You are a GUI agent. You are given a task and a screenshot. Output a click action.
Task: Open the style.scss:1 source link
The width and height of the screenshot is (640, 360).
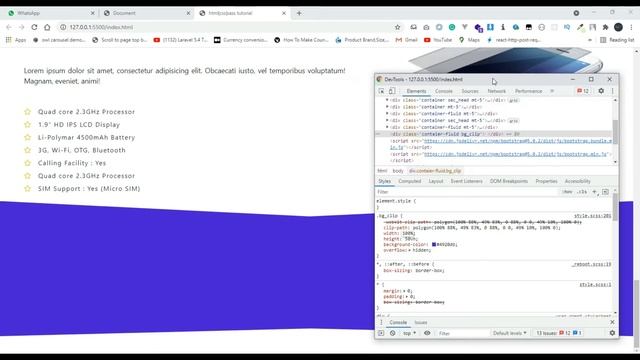pos(596,284)
